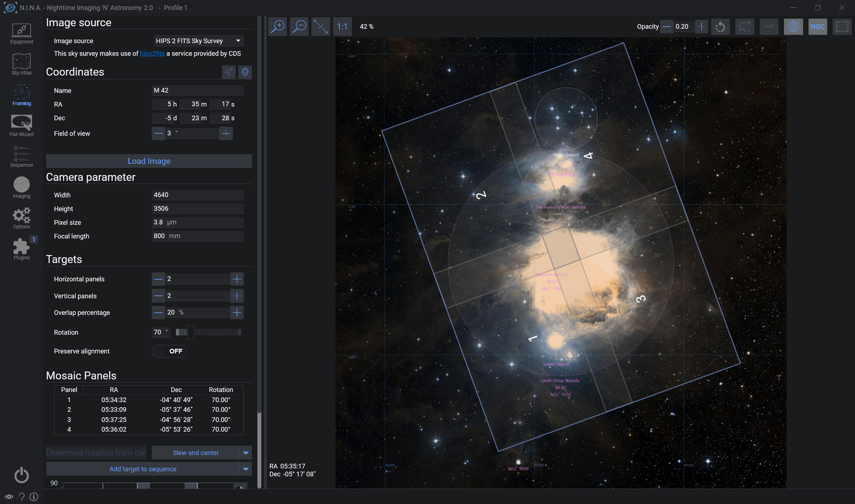Click the Rotation slider
The image size is (855, 504).
click(x=208, y=332)
